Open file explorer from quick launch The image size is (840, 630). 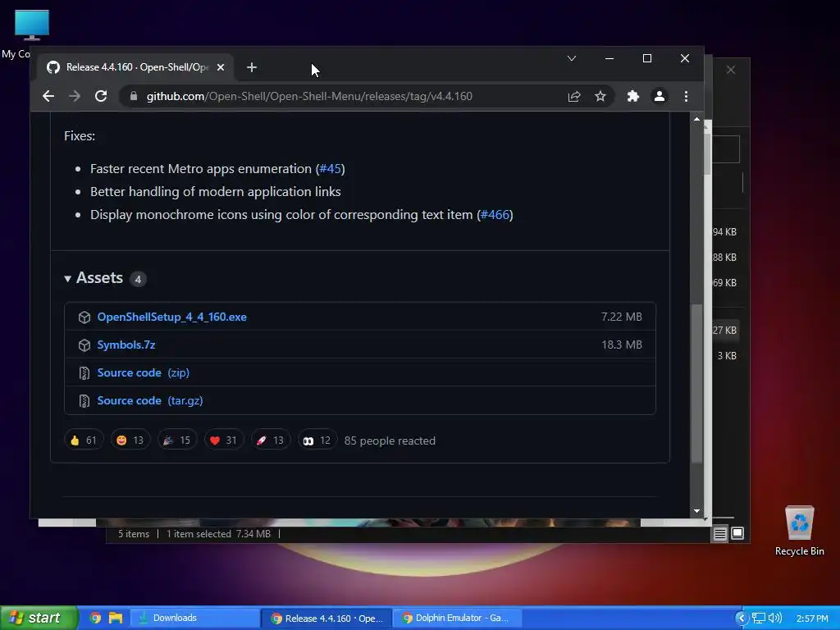(x=116, y=618)
